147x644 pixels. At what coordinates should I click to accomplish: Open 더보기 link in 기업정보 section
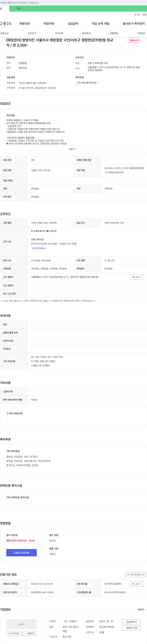[x=142, y=610]
